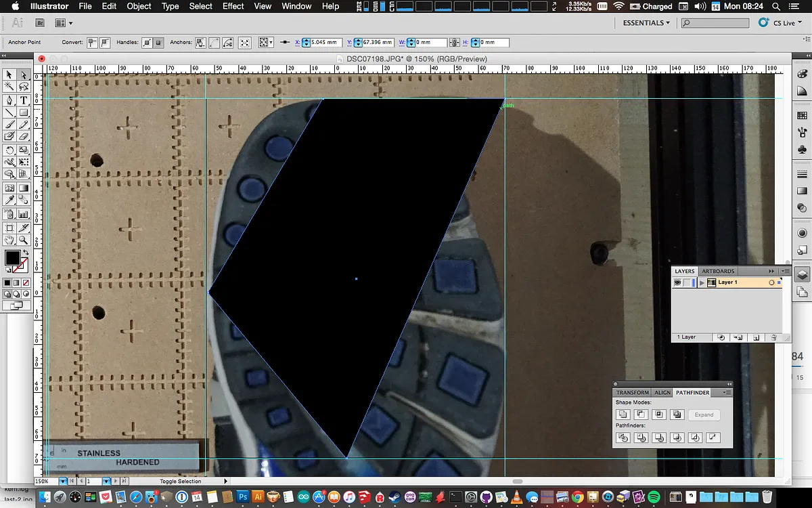Expand Layer 1 disclosure triangle
The height and width of the screenshot is (508, 812).
702,282
